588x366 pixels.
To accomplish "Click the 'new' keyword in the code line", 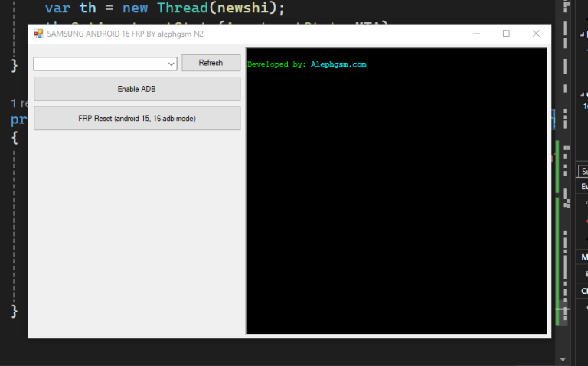I will [133, 8].
